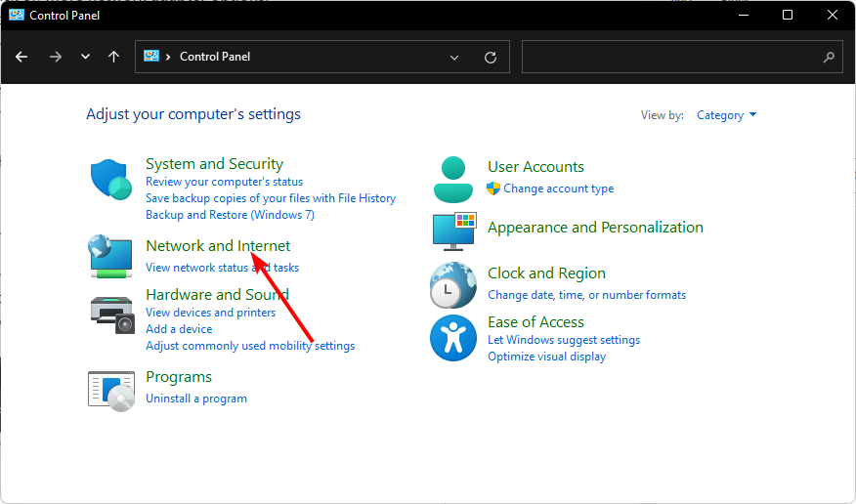This screenshot has height=504, width=856.
Task: Click the Appearance and Personalization monitor icon
Action: [x=453, y=231]
